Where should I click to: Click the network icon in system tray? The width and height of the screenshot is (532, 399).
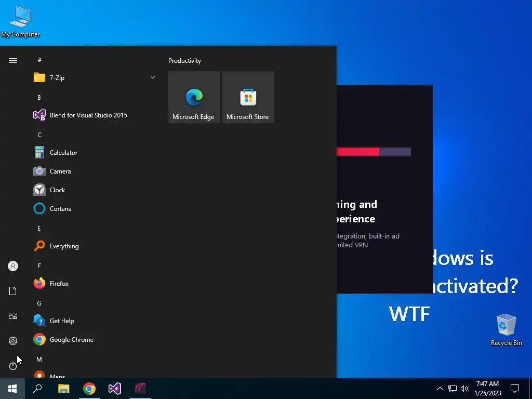(453, 389)
